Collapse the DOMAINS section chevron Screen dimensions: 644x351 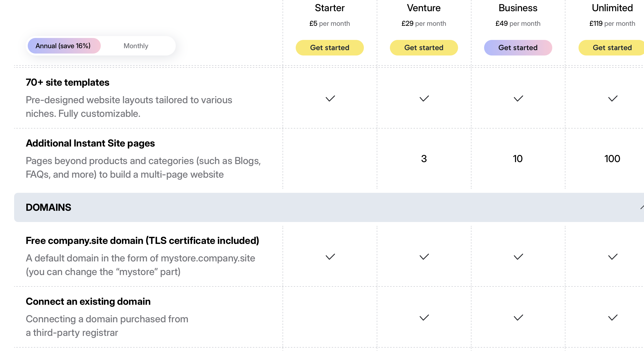(642, 207)
